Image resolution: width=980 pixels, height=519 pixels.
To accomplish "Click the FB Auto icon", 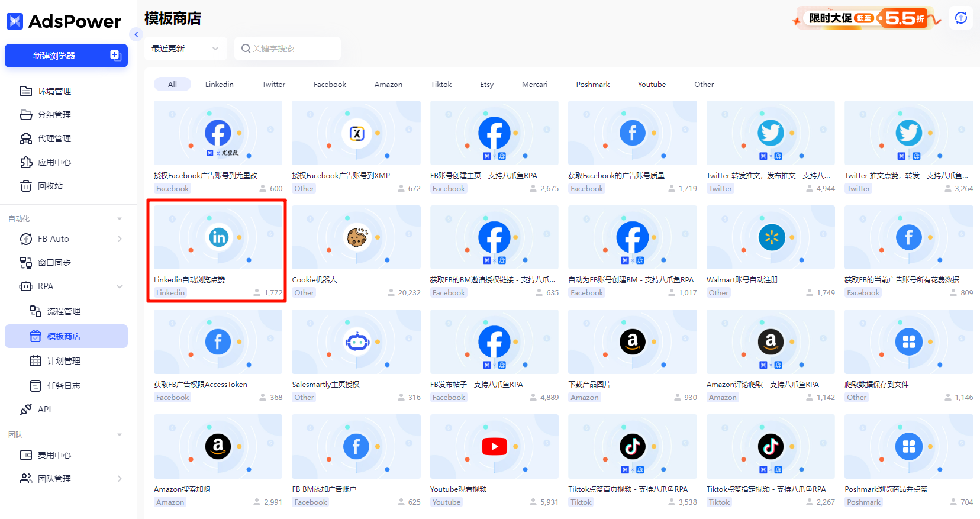I will (x=26, y=239).
